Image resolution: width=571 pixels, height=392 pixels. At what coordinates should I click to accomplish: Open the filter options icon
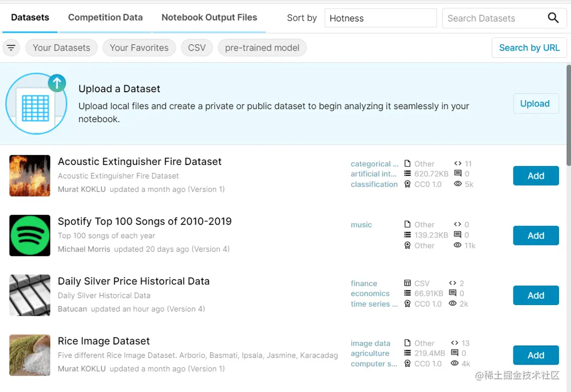click(11, 47)
